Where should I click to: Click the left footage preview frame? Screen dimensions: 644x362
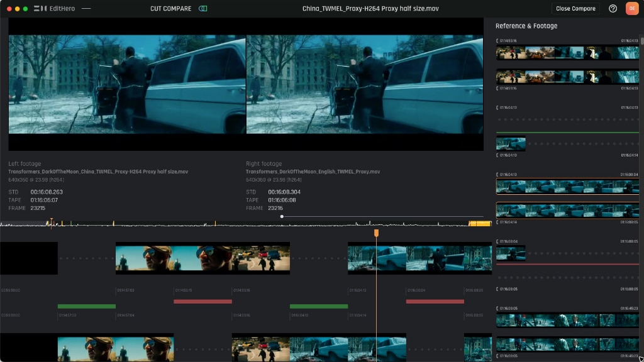126,84
